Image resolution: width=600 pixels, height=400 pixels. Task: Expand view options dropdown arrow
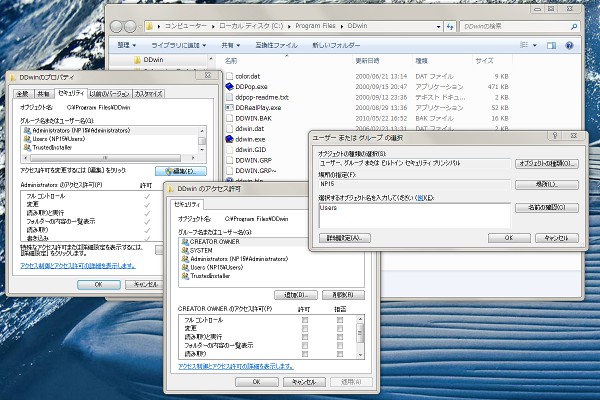coord(535,45)
